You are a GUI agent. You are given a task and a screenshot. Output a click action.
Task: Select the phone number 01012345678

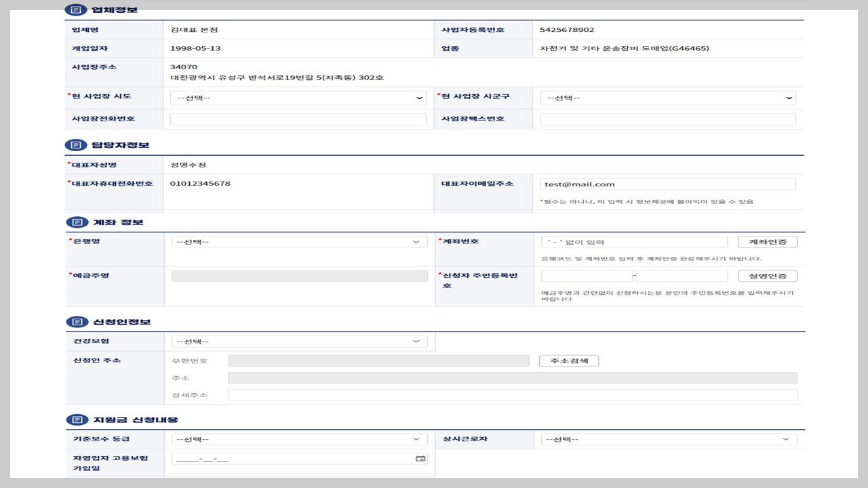click(201, 184)
